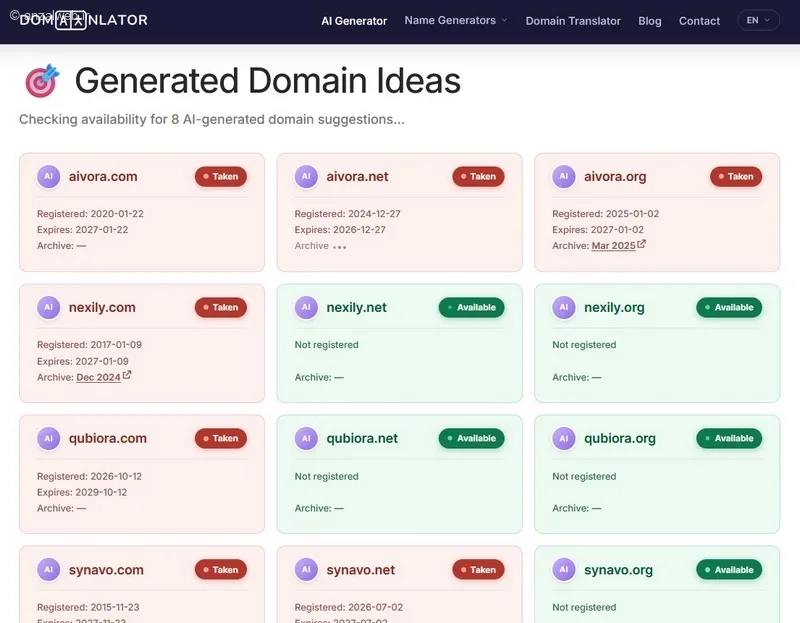
Task: Click the AI badge on synavo.com card
Action: 48,569
